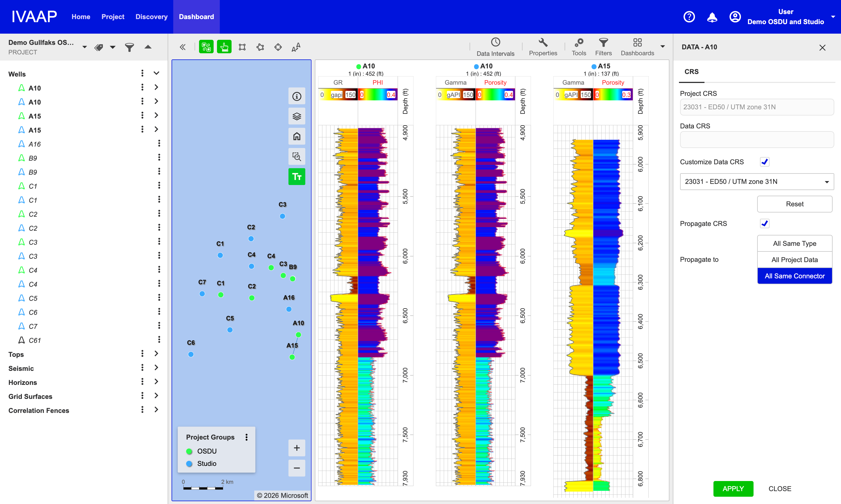Image resolution: width=841 pixels, height=504 pixels.
Task: Zoom out on the map with minus
Action: [x=297, y=468]
